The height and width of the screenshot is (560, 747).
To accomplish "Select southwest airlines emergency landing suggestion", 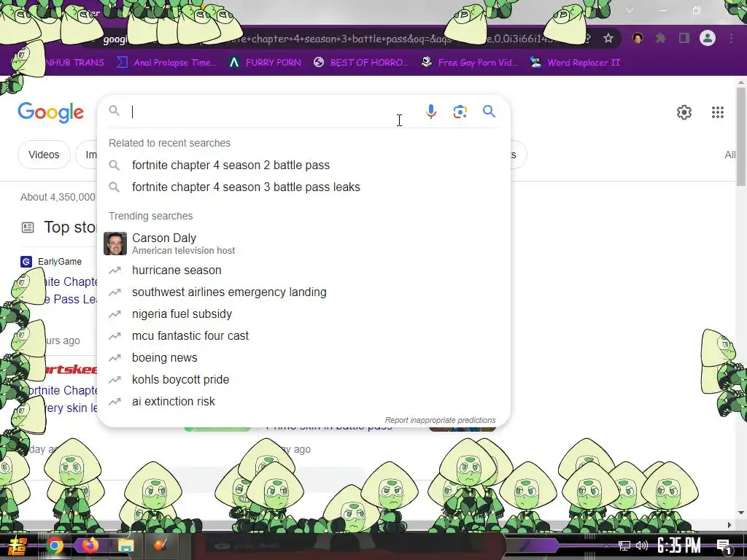I will [304, 292].
